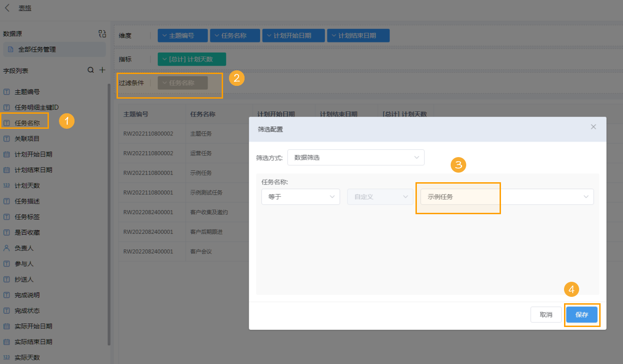Screen dimensions: 623x364
Task: Click the 取消 cancel button
Action: point(546,314)
